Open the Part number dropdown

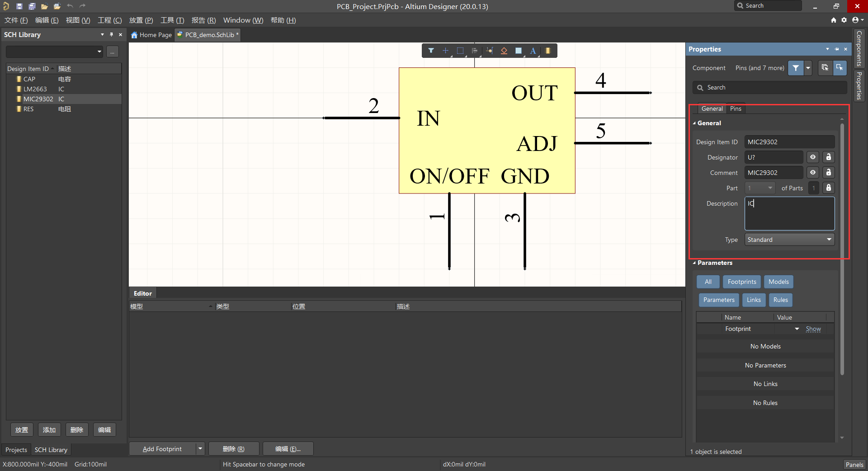pos(769,188)
